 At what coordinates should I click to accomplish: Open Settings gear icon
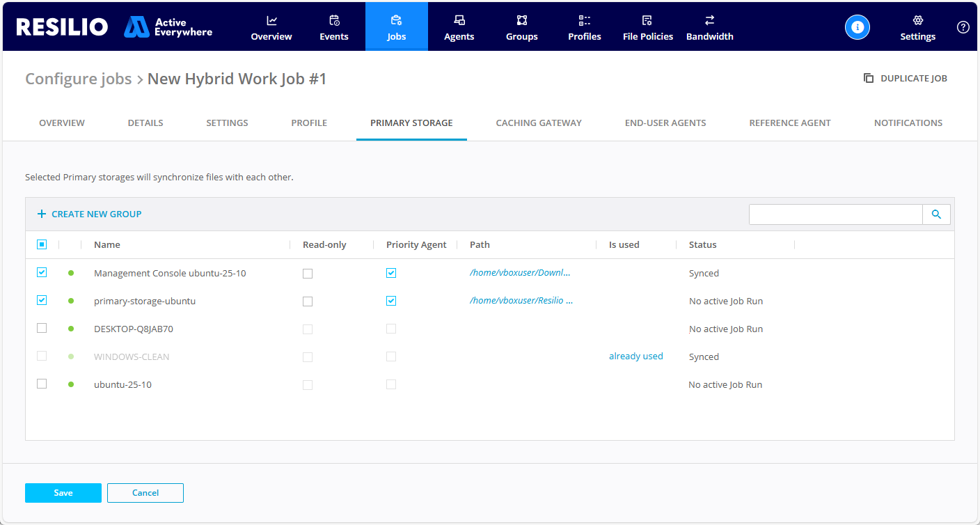[917, 20]
